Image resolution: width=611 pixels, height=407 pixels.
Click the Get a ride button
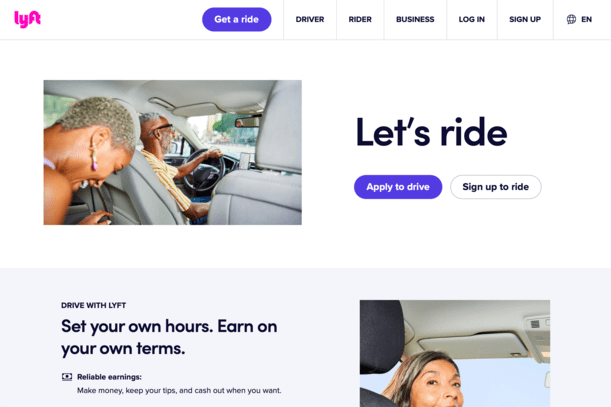point(237,19)
